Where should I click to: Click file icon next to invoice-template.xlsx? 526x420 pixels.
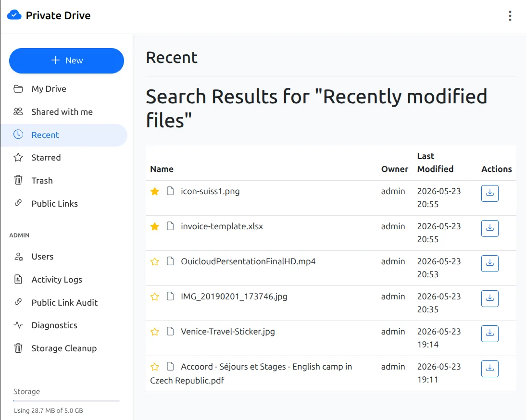tap(170, 226)
